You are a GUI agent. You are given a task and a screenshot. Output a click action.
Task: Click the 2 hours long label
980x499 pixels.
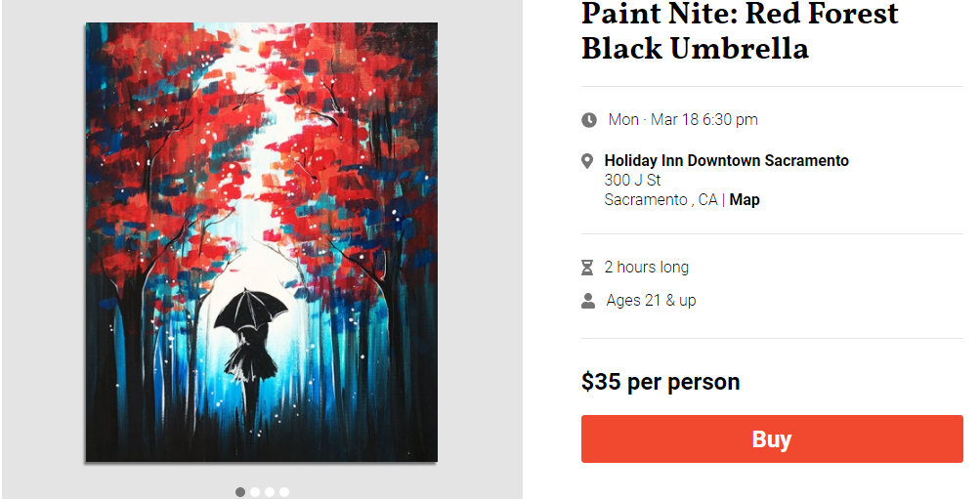click(x=646, y=268)
